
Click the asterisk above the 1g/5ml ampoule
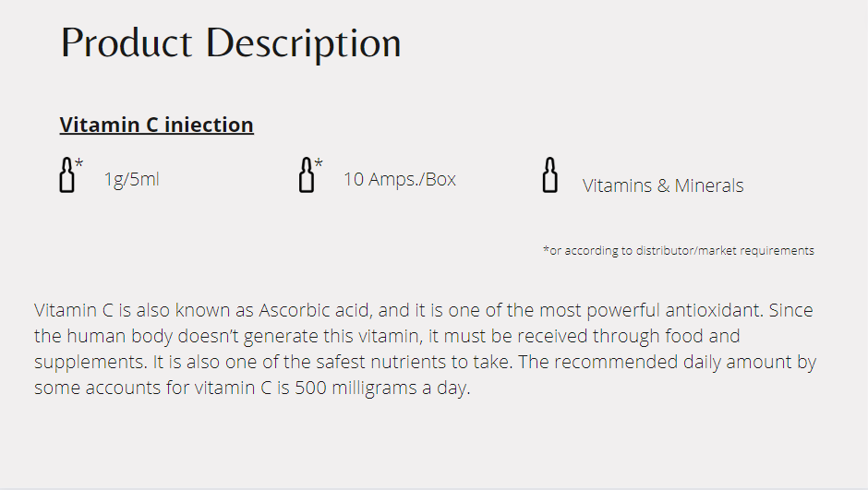(x=79, y=163)
